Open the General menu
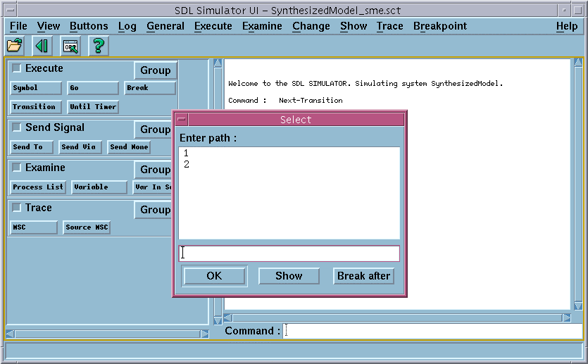 pos(165,26)
